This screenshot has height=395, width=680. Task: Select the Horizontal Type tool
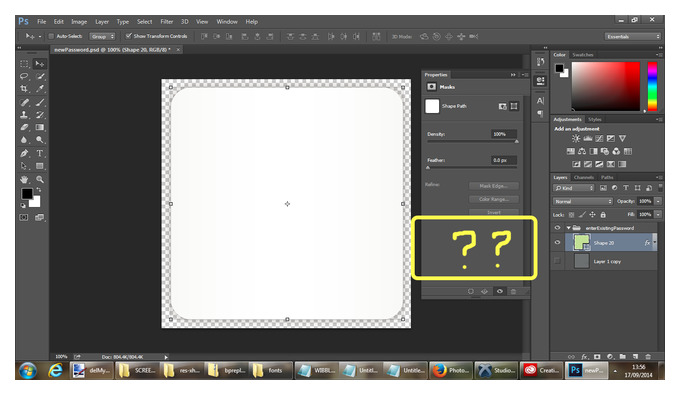point(40,153)
